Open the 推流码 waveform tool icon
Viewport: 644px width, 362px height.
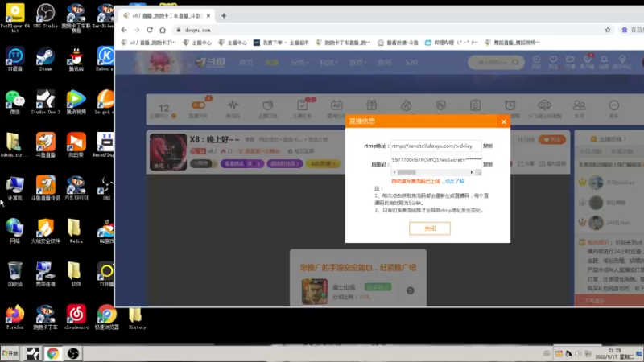[233, 109]
